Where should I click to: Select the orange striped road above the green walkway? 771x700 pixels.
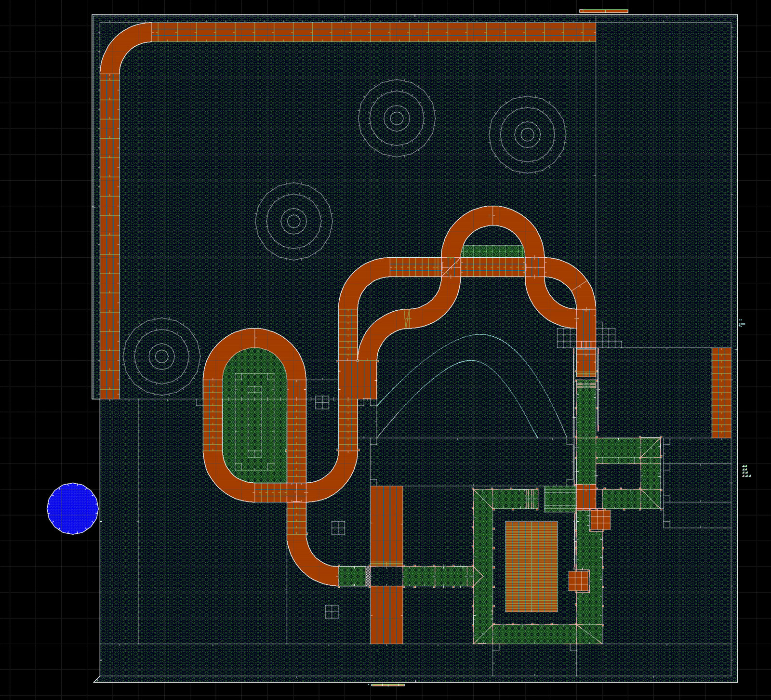[x=386, y=526]
